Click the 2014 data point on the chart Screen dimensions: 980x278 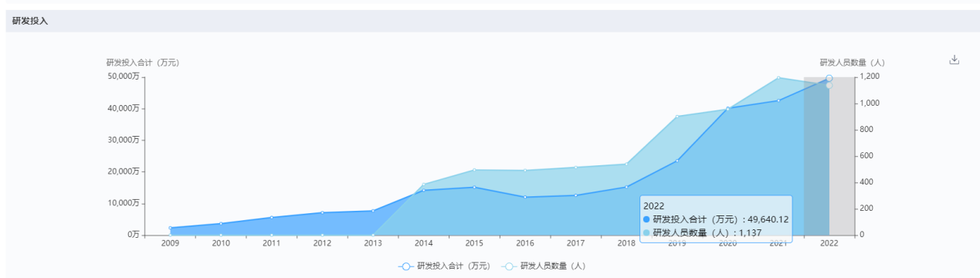click(423, 190)
